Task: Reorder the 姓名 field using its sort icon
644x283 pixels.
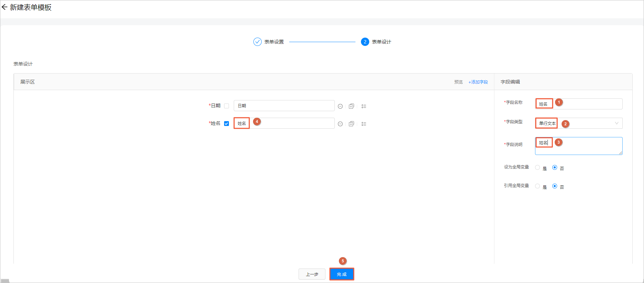Action: 364,124
